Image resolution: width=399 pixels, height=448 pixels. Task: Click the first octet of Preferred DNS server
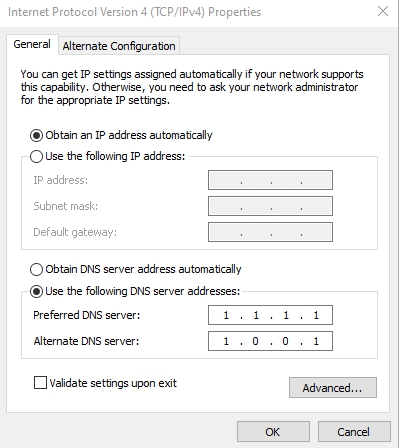pyautogui.click(x=226, y=315)
